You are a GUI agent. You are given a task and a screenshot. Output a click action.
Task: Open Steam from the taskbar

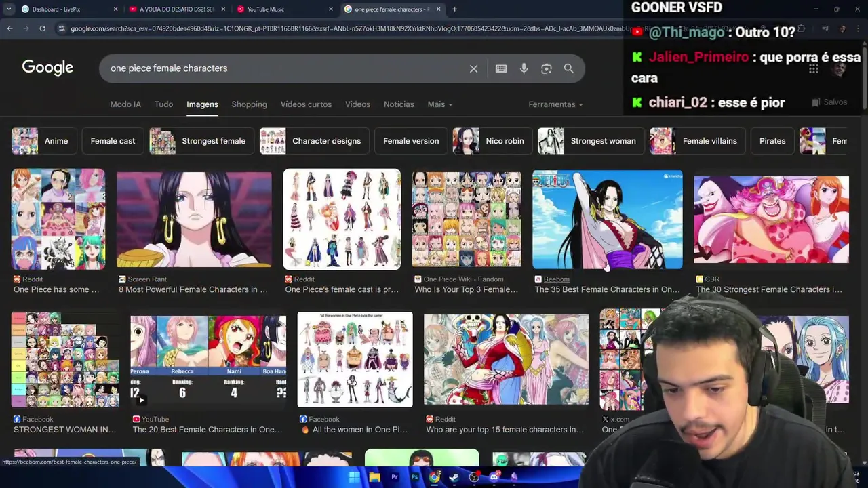[x=454, y=477]
